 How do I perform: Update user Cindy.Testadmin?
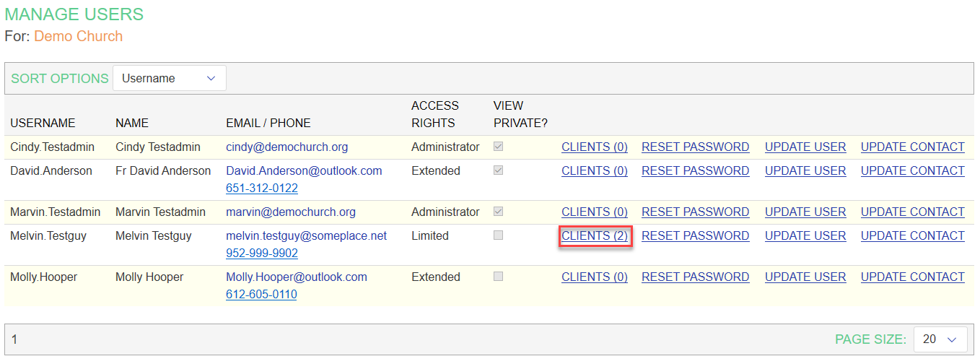pos(805,147)
